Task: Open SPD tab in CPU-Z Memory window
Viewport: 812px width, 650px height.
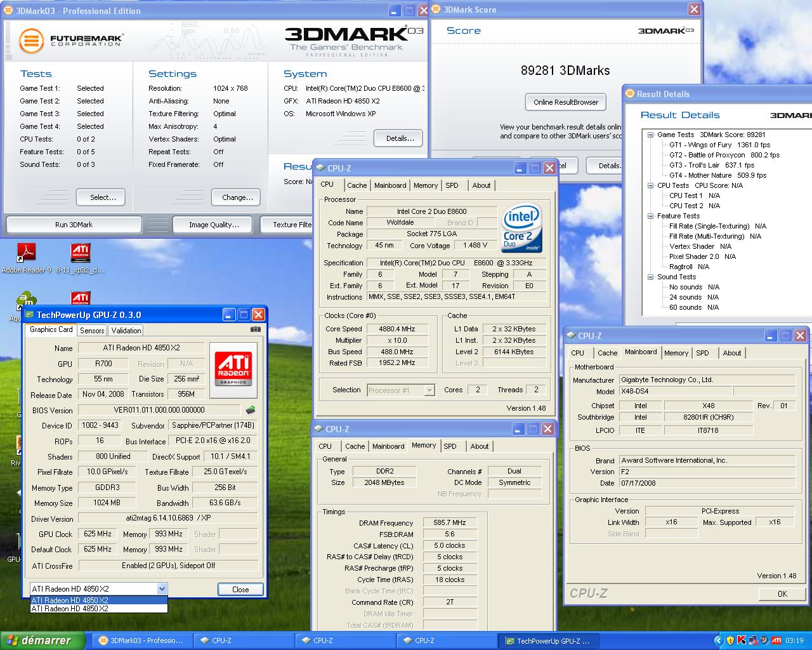Action: (x=450, y=446)
